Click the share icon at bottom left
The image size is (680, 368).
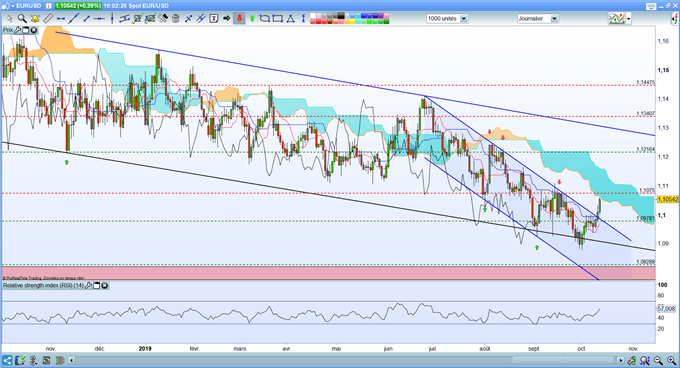pyautogui.click(x=7, y=360)
